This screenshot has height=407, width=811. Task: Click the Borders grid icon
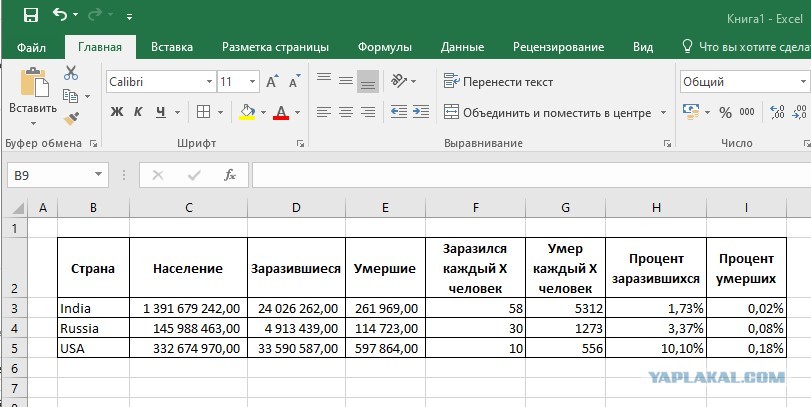pos(204,112)
